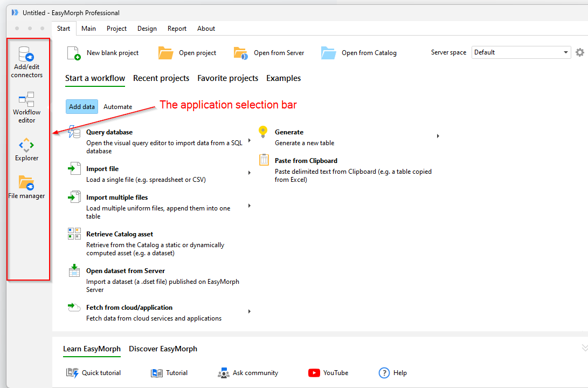Click the Generate a new table text
Image resolution: width=588 pixels, height=388 pixels.
(x=305, y=143)
